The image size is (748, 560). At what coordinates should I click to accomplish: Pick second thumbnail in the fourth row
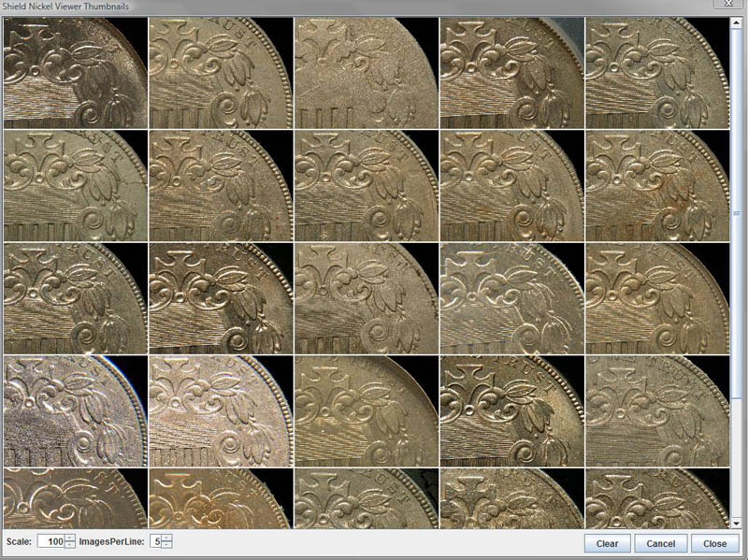pos(221,411)
